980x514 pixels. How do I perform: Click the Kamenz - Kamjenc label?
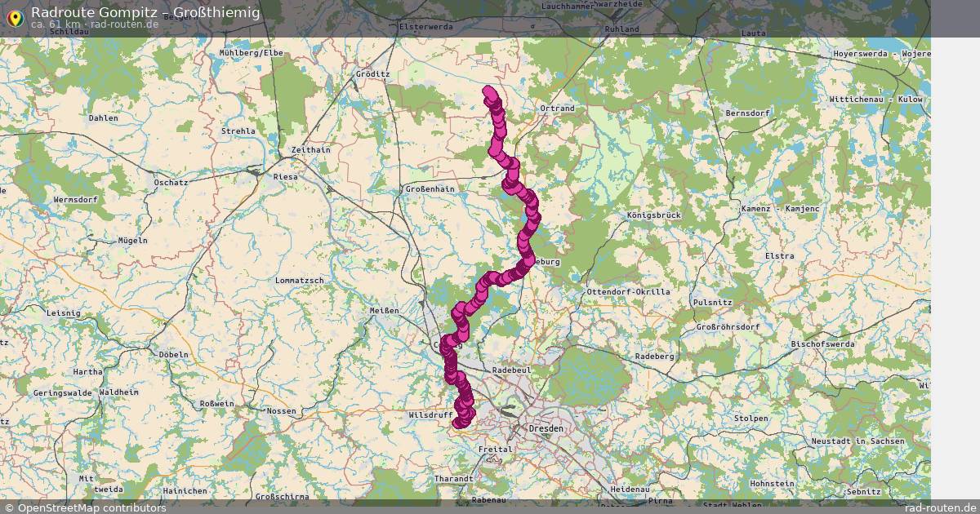(x=780, y=209)
